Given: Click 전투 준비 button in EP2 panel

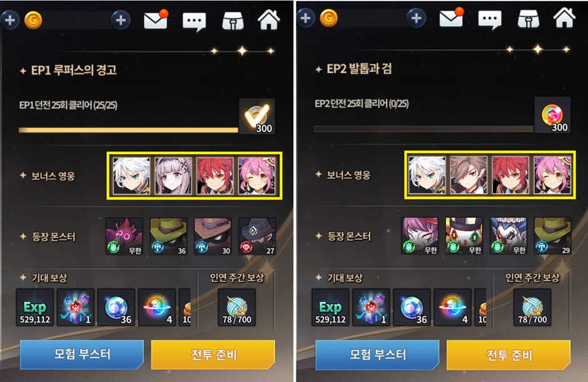Looking at the screenshot, I should (x=509, y=354).
